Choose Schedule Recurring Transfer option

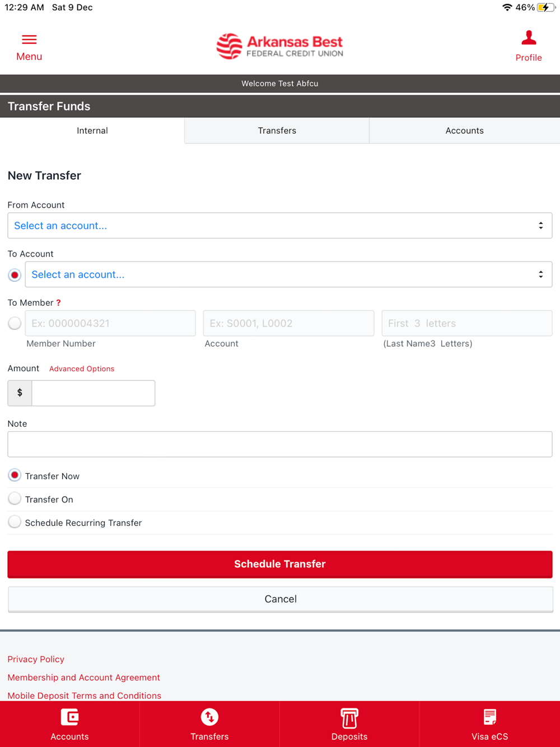click(x=15, y=522)
